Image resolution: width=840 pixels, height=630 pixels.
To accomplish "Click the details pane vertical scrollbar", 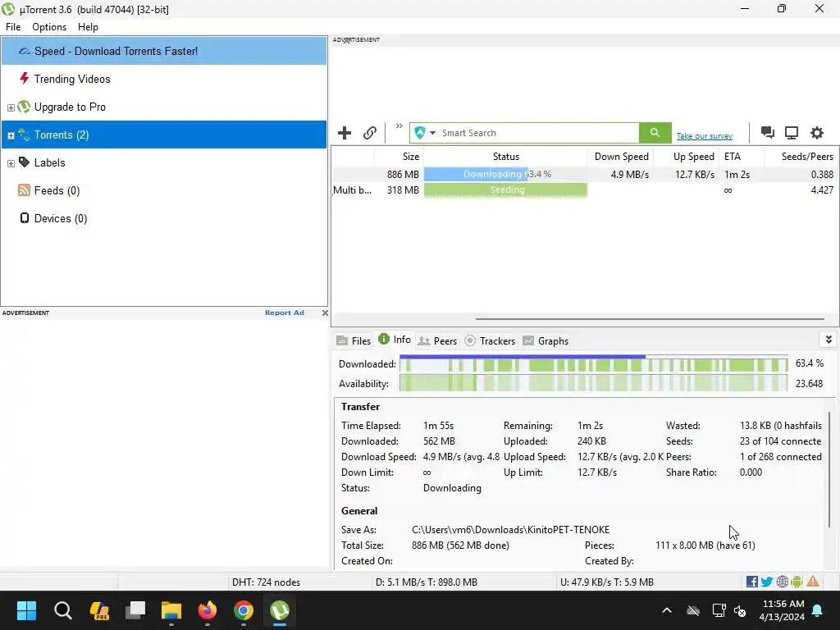I will pyautogui.click(x=830, y=468).
